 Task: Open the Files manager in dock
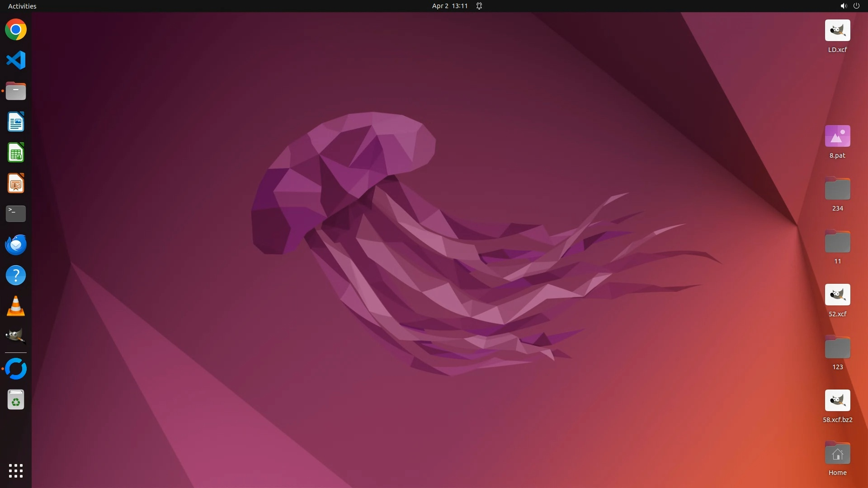[16, 91]
